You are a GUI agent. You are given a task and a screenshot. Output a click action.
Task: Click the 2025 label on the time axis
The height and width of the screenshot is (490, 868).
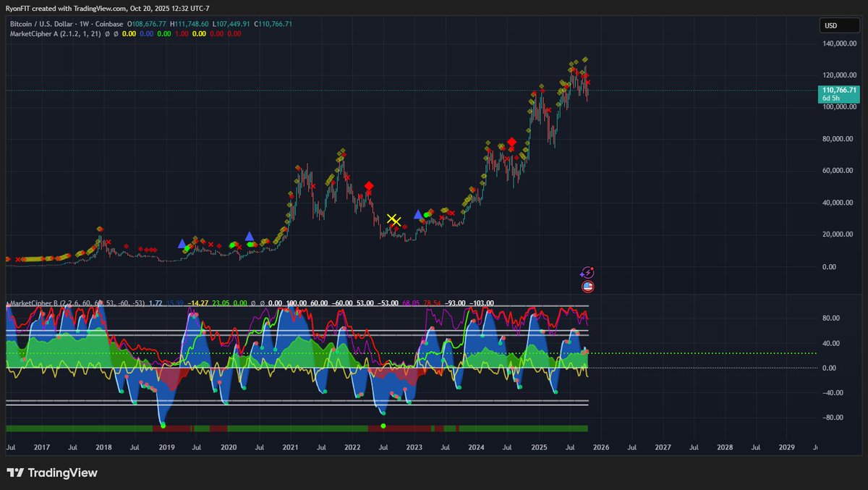tap(539, 448)
